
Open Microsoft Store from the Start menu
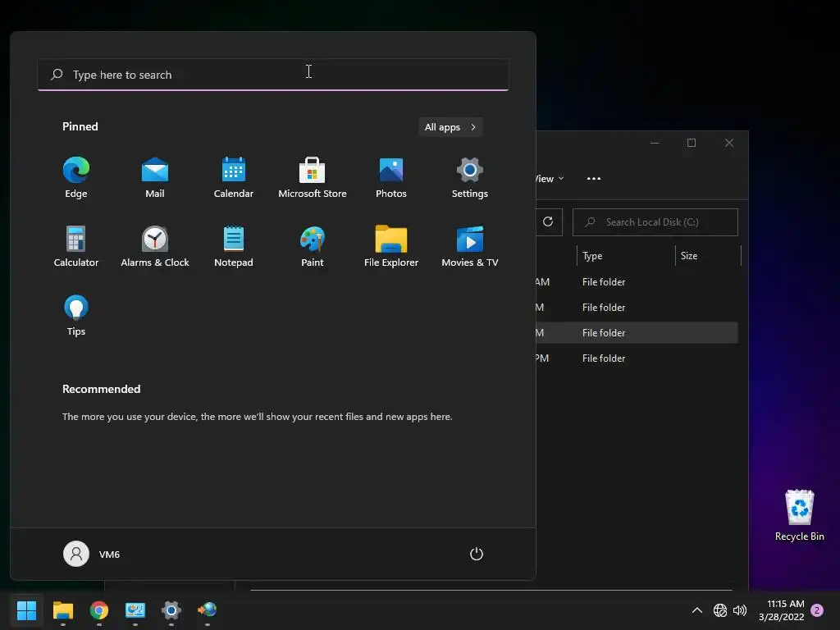point(313,178)
